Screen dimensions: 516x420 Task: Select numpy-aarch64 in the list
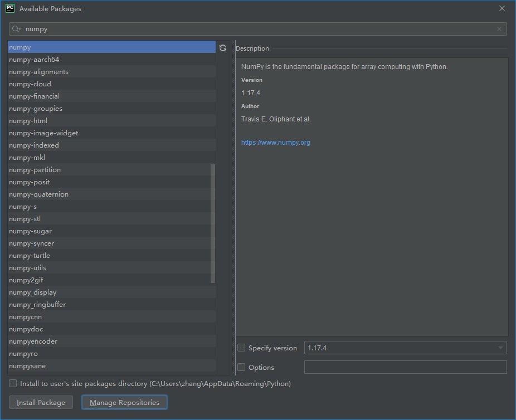111,59
